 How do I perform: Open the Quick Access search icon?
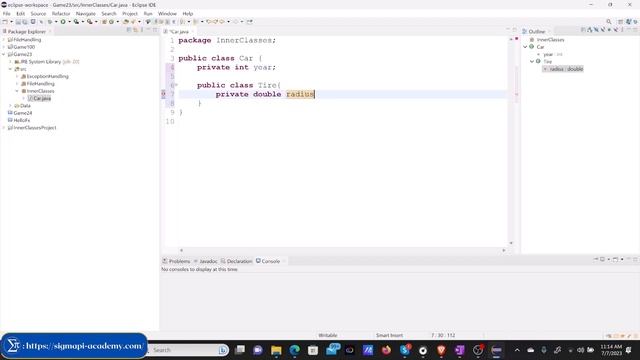(x=609, y=22)
